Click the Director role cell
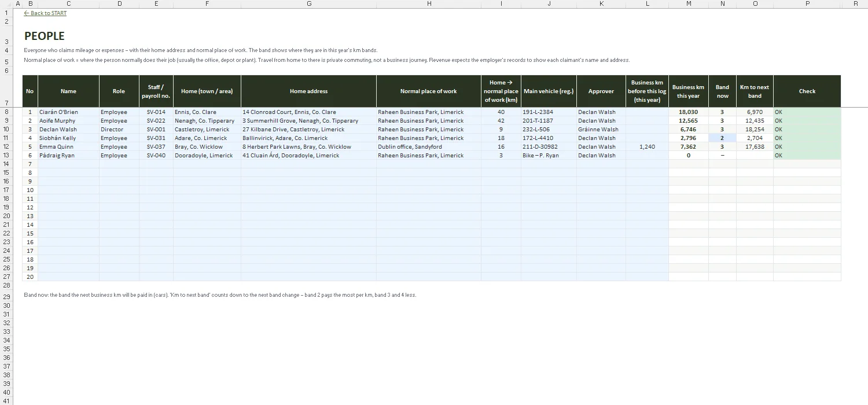 (x=119, y=129)
